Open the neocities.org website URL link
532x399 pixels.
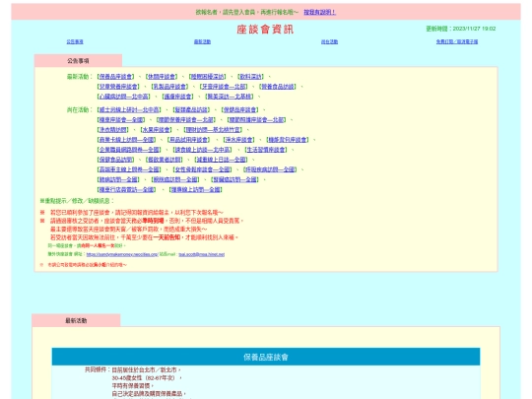click(x=122, y=254)
